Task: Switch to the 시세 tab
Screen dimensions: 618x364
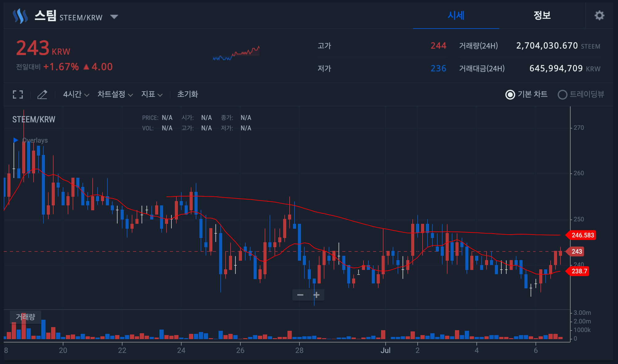Action: click(x=456, y=15)
